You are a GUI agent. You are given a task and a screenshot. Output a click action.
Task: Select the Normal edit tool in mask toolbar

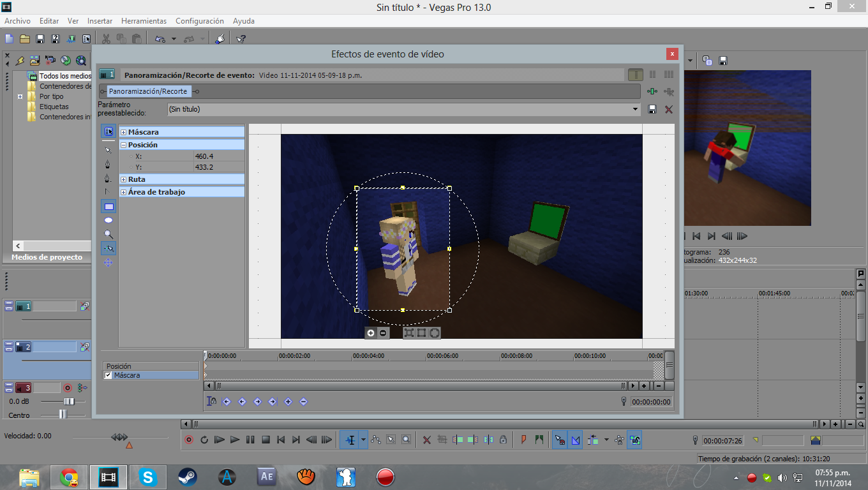tap(108, 149)
